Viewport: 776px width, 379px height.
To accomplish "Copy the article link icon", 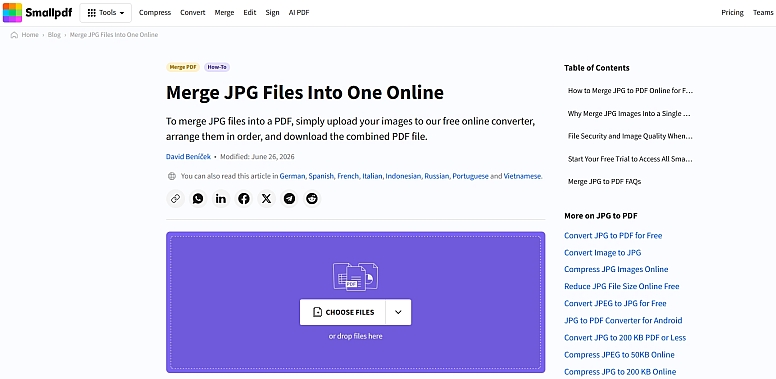I will 175,199.
